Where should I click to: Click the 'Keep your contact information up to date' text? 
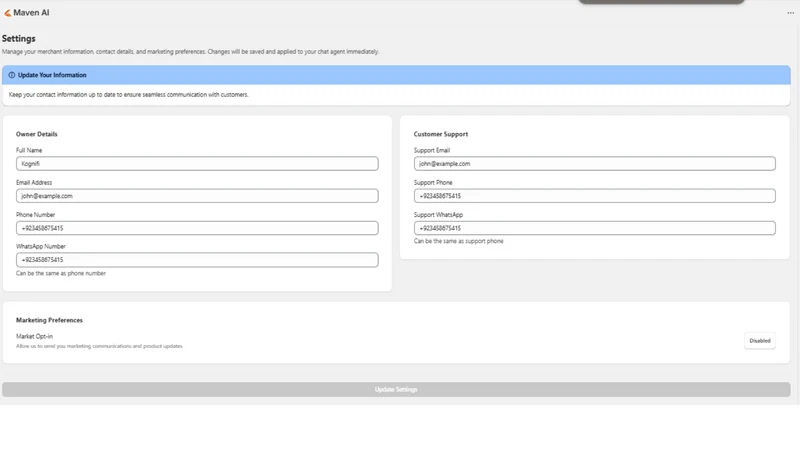click(x=129, y=95)
